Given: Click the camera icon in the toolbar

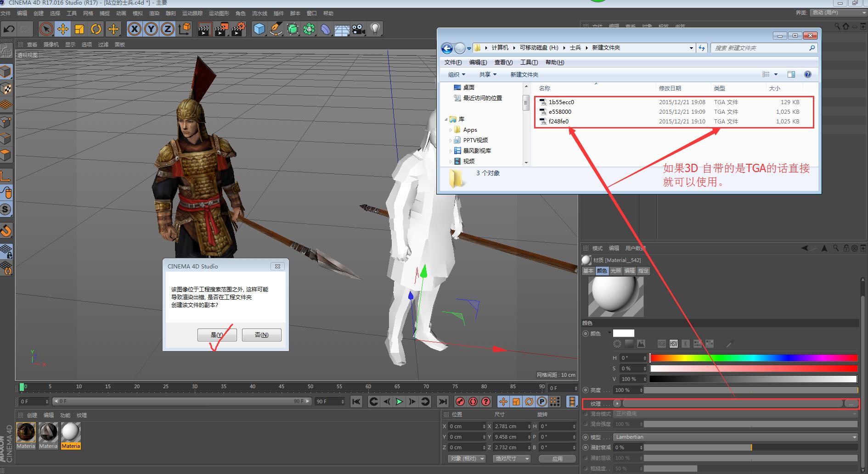Looking at the screenshot, I should (x=358, y=29).
